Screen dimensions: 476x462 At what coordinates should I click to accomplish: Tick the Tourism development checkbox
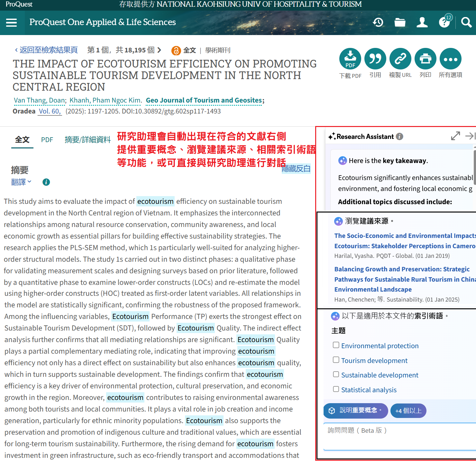tap(336, 360)
